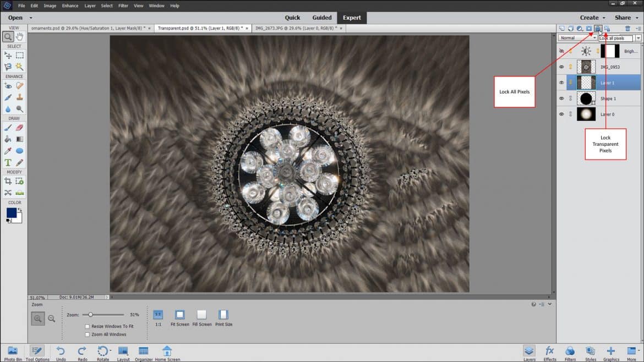Select the Hand tool

coord(20,37)
